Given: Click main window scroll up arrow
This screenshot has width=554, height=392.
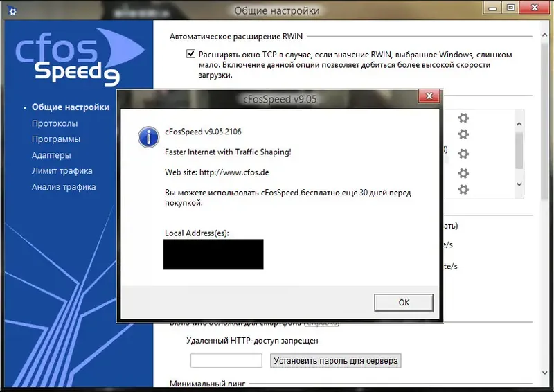Looking at the screenshot, I should click(544, 35).
